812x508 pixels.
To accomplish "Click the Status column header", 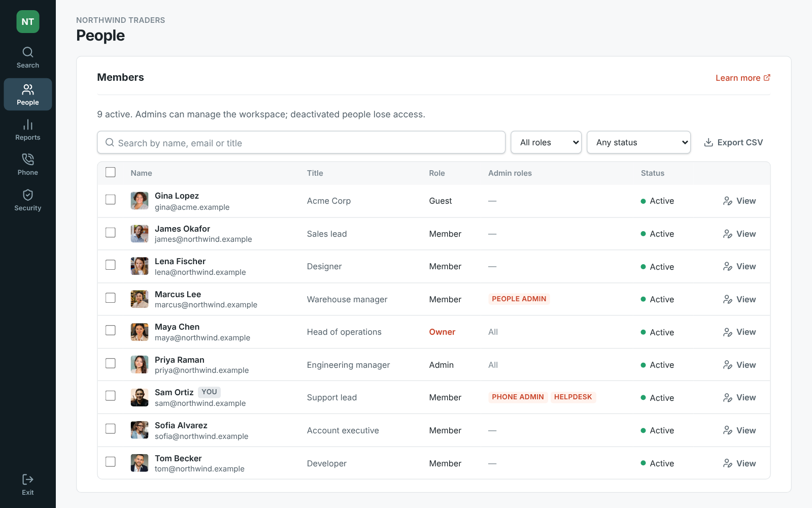I will pos(653,173).
